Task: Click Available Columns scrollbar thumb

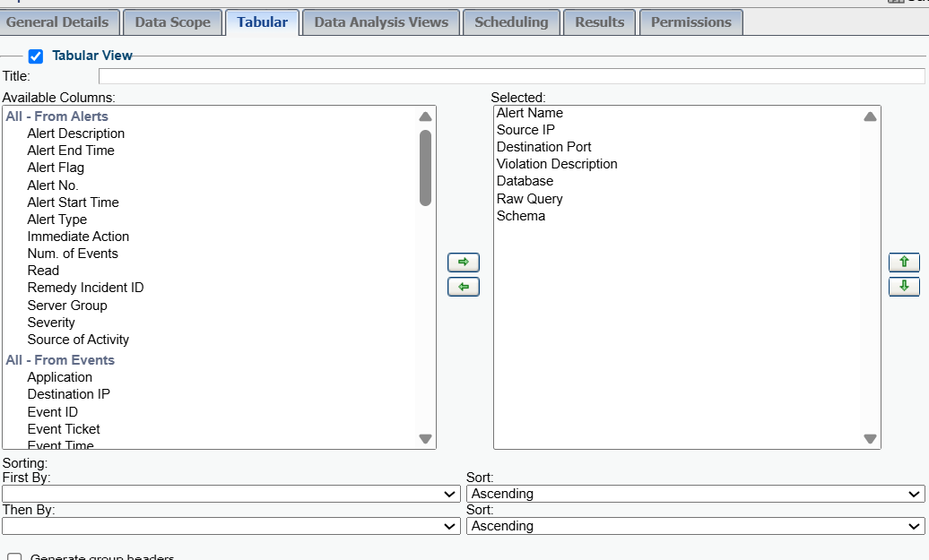Action: click(x=425, y=168)
